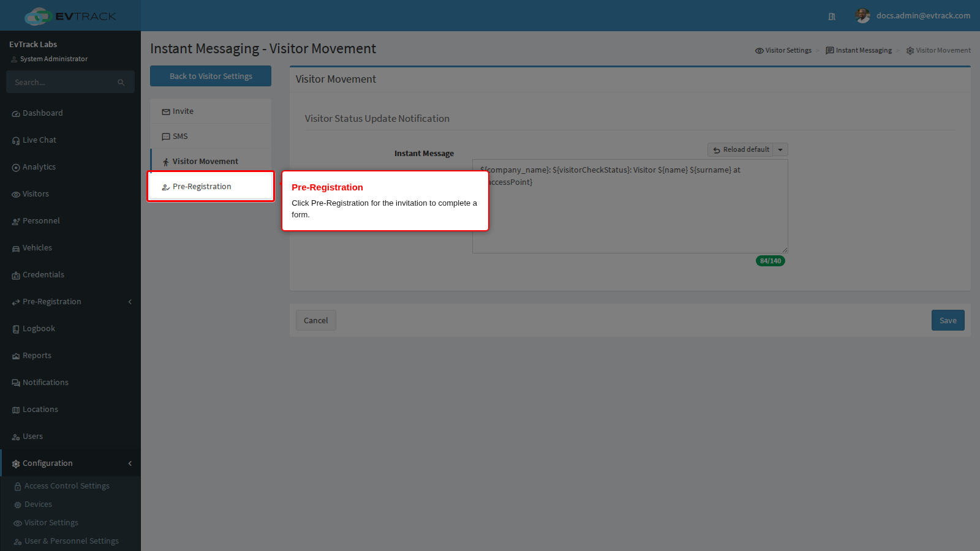This screenshot has height=551, width=980.
Task: Expand the sidebar Pre-Registration chevron
Action: [130, 302]
